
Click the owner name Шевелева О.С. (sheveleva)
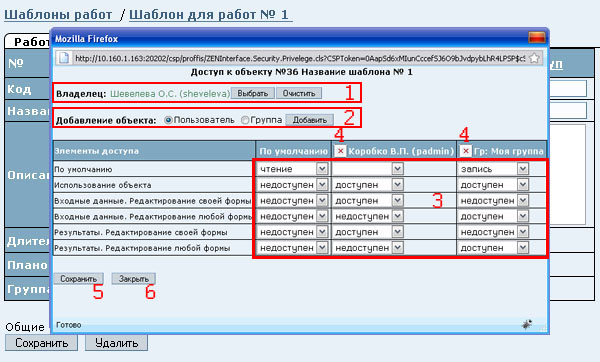tap(170, 94)
